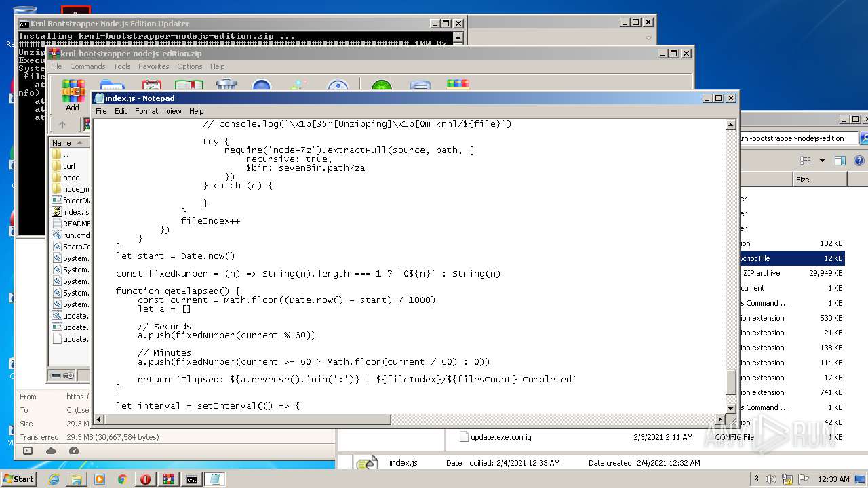Click WinRAR up-one-level arrow
This screenshot has width=868, height=488.
[62, 125]
